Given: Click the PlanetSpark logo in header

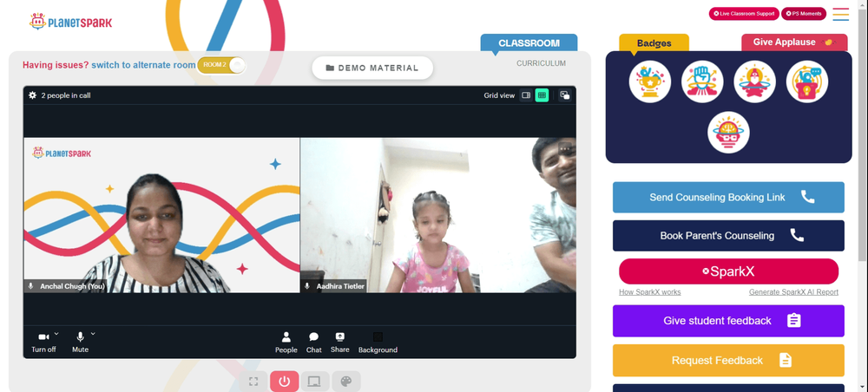Looking at the screenshot, I should pos(71,23).
